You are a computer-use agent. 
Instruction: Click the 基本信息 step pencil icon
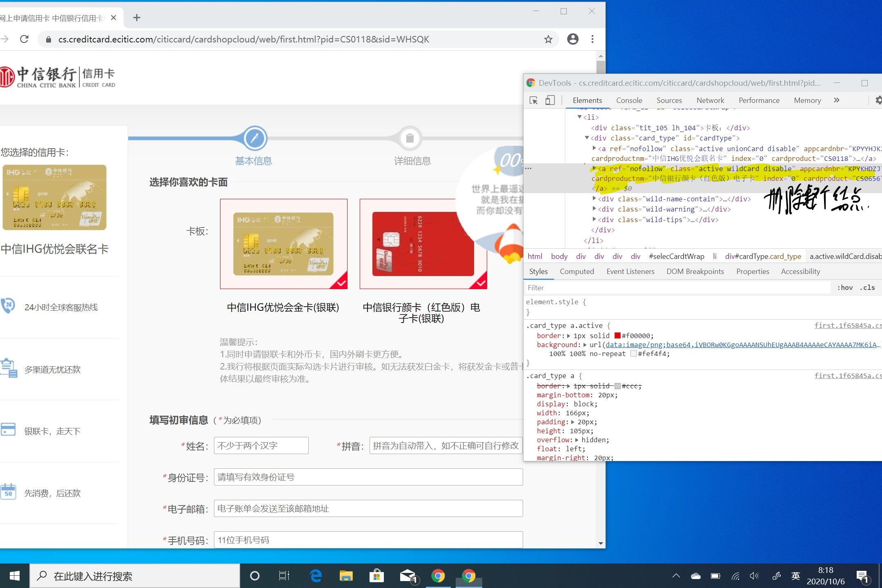click(255, 138)
